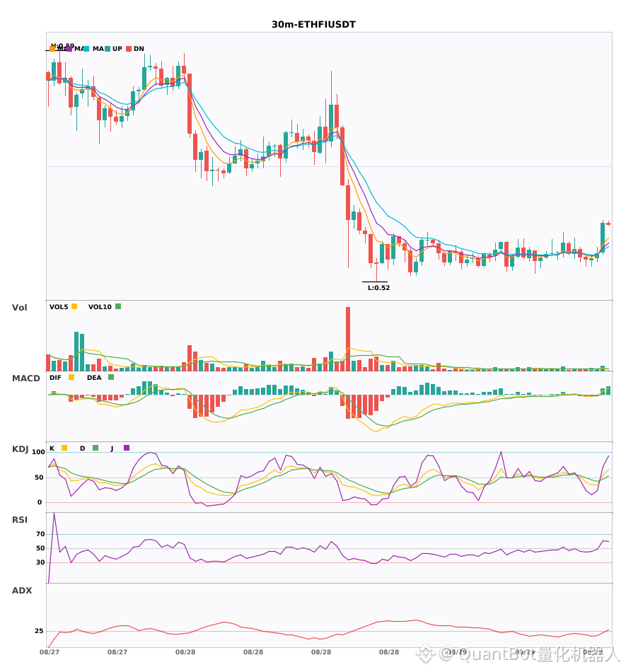Image resolution: width=626 pixels, height=672 pixels.
Task: Select the yellow DIF swatch
Action: click(x=71, y=377)
